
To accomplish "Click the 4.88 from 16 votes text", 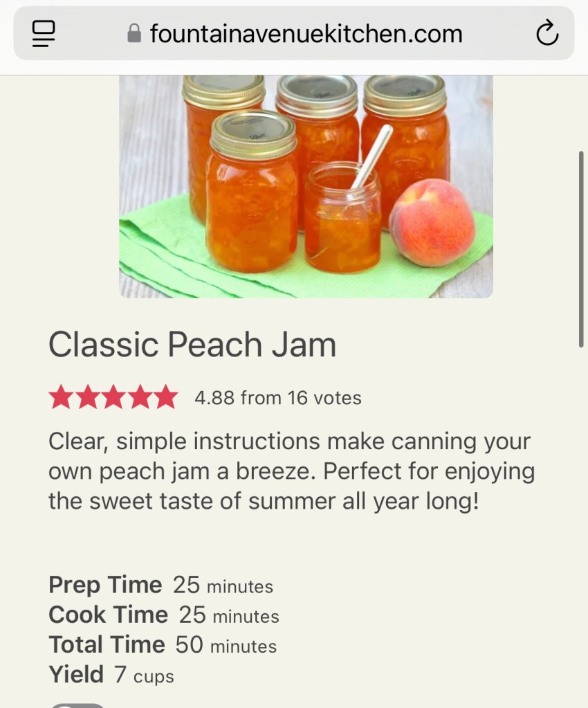I will (x=278, y=398).
